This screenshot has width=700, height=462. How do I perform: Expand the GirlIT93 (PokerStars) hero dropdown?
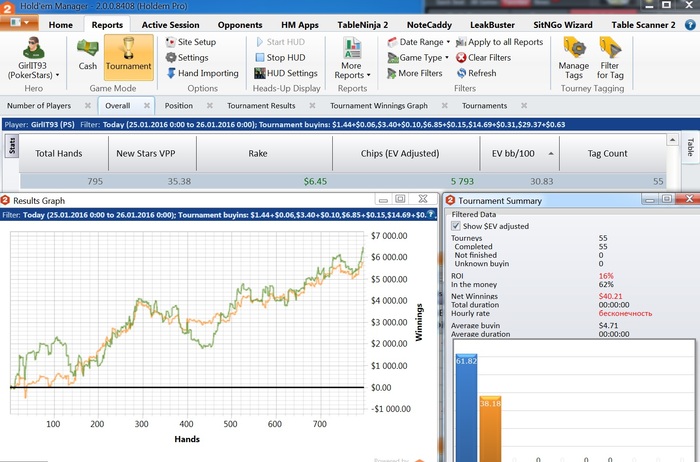pos(57,75)
